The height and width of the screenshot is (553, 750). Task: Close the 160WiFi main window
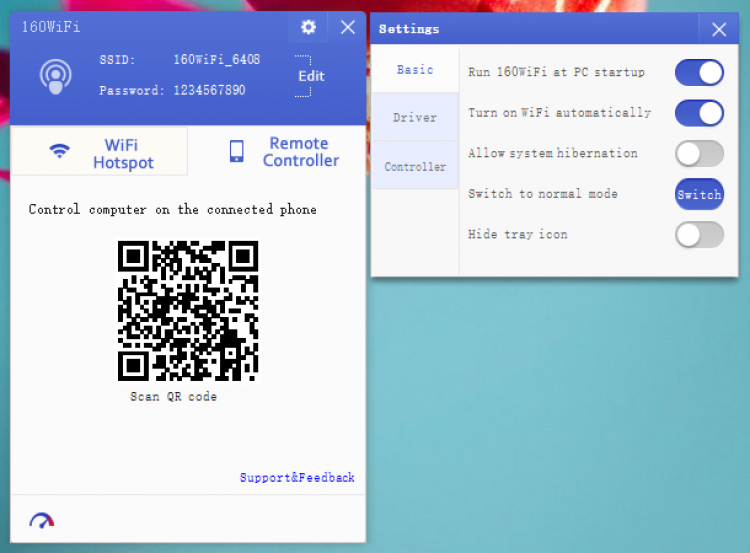point(348,27)
